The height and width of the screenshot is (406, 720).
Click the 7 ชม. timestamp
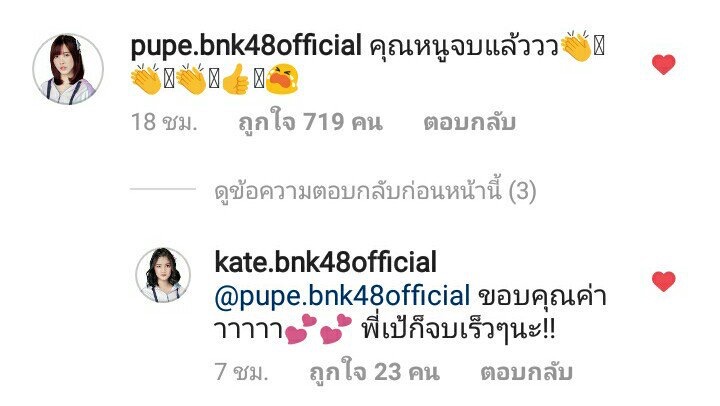(x=242, y=372)
